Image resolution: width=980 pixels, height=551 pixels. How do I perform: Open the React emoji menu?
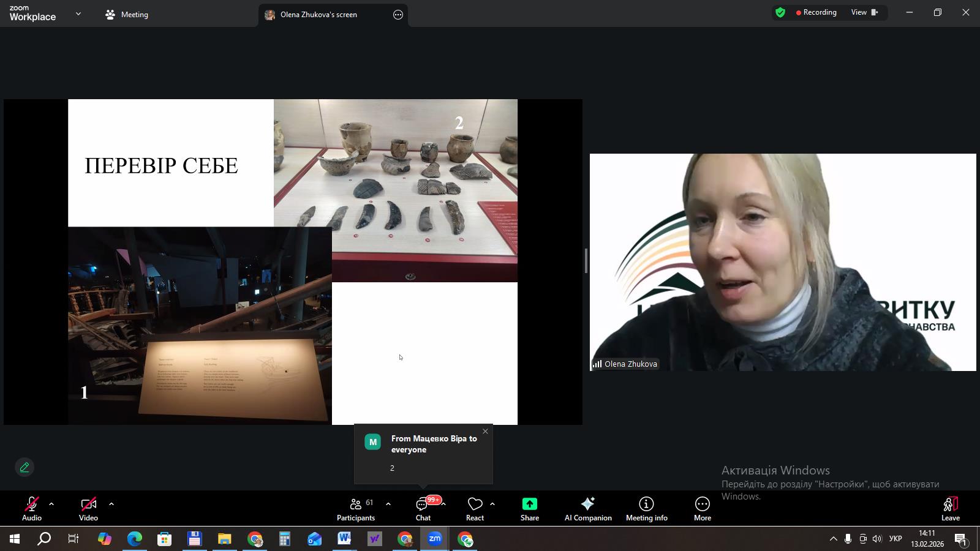[x=475, y=509]
